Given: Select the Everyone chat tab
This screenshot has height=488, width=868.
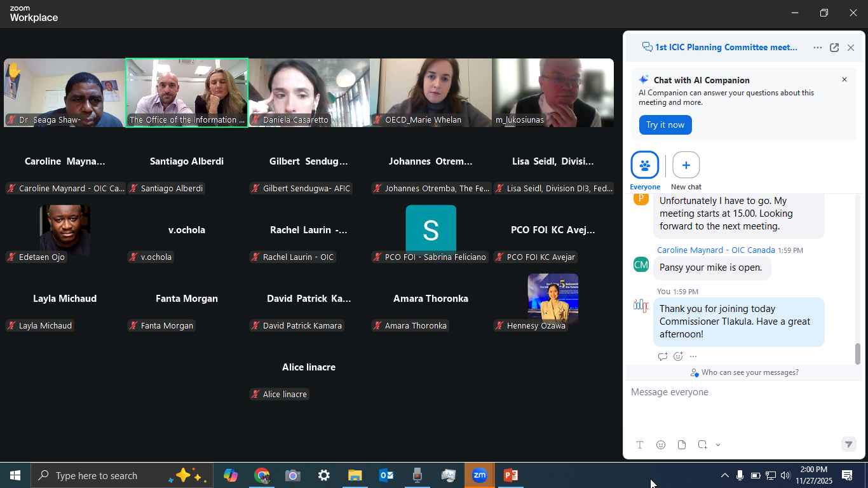Looking at the screenshot, I should coord(645,166).
